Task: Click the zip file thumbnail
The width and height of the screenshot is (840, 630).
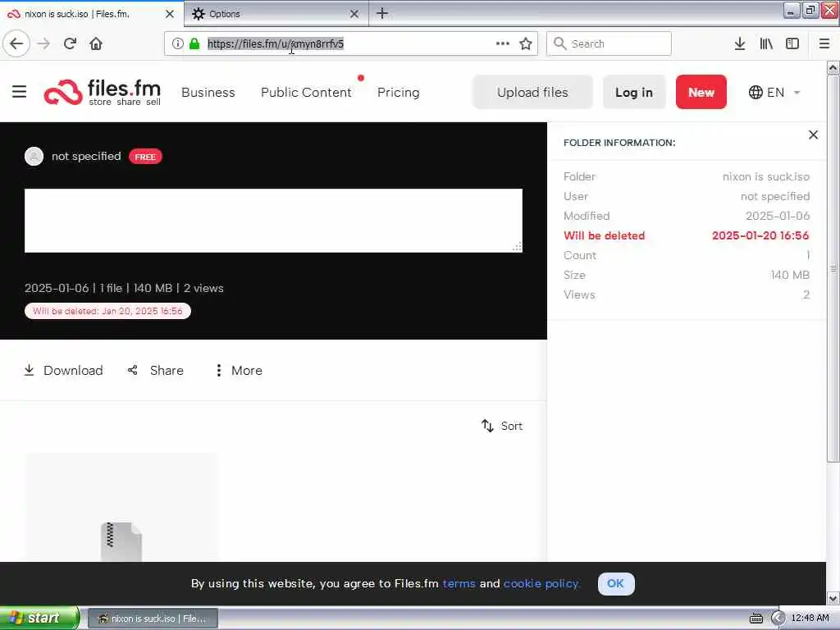Action: 121,507
